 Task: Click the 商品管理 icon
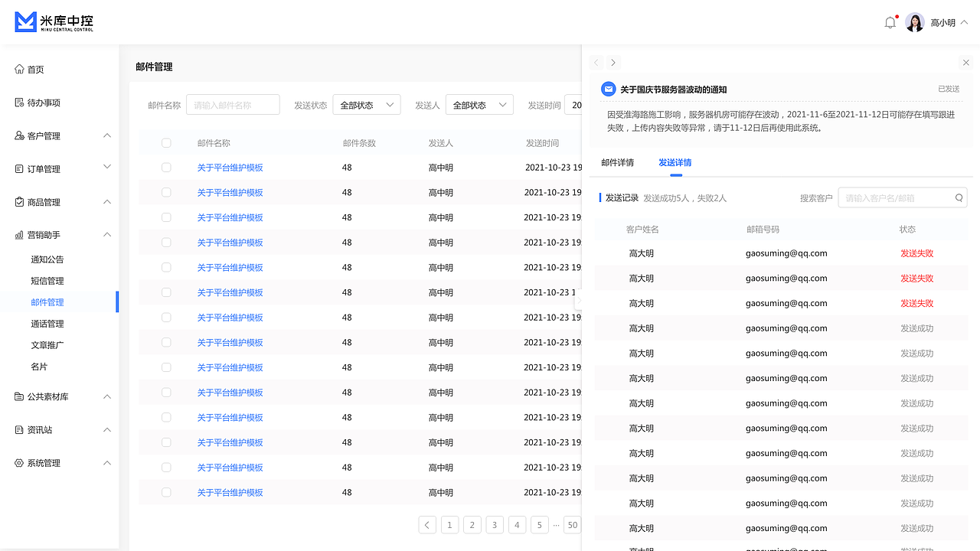pos(19,202)
